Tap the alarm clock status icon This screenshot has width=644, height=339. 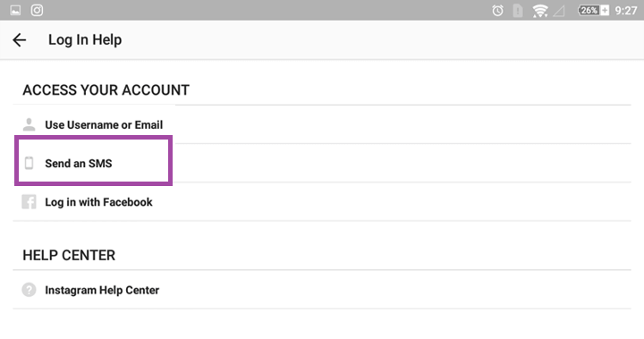tap(497, 10)
